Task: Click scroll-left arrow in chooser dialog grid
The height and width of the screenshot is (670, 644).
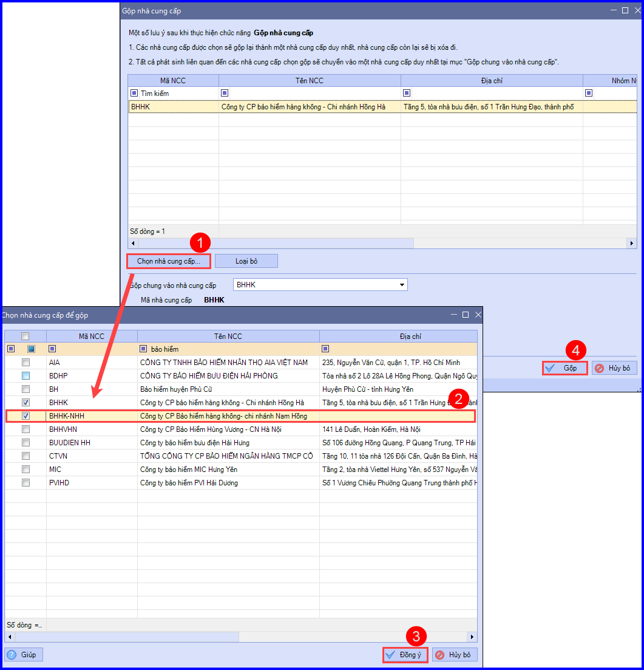Action: tap(10, 637)
